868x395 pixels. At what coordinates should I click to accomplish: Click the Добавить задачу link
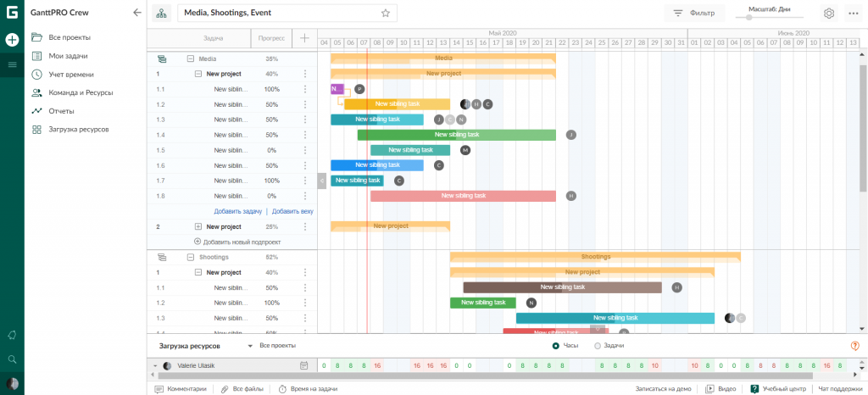237,211
